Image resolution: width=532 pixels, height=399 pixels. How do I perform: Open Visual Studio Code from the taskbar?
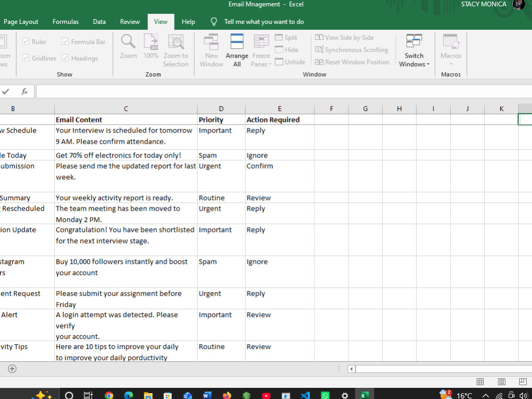305,395
